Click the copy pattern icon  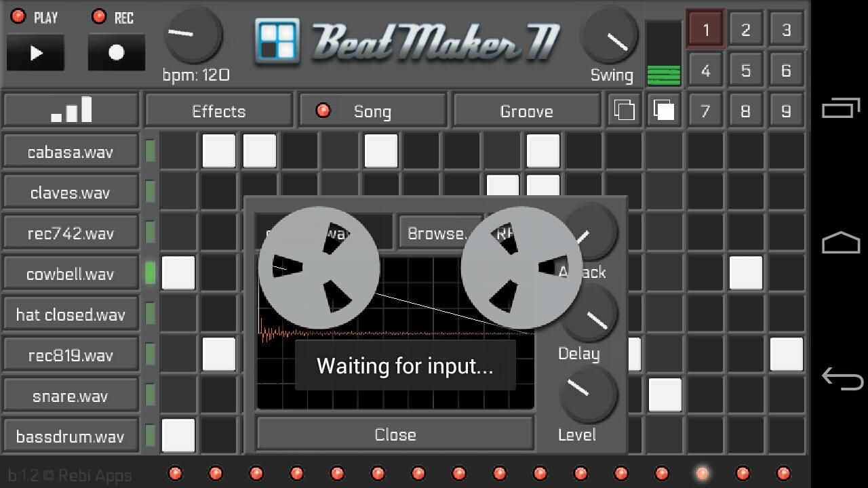(x=624, y=110)
